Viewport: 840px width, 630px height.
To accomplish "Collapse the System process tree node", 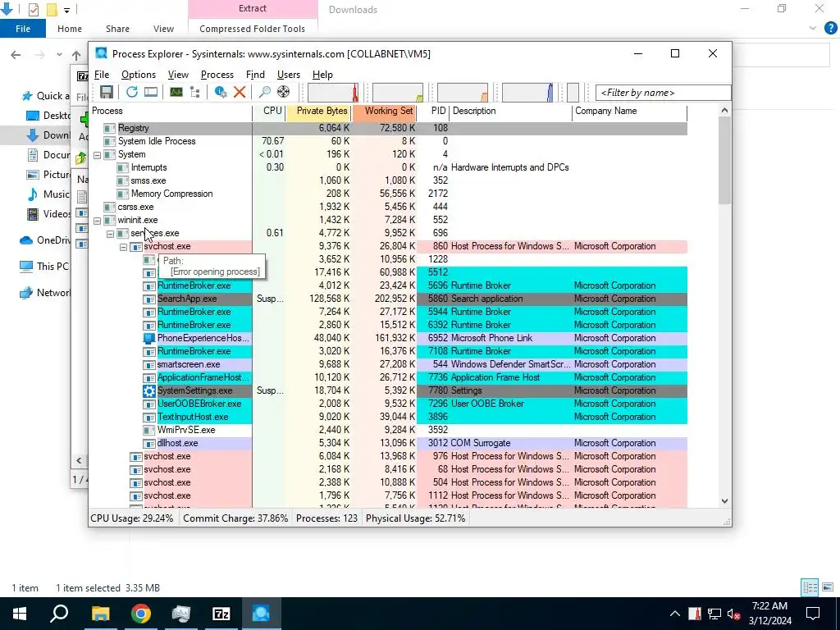I will click(97, 155).
